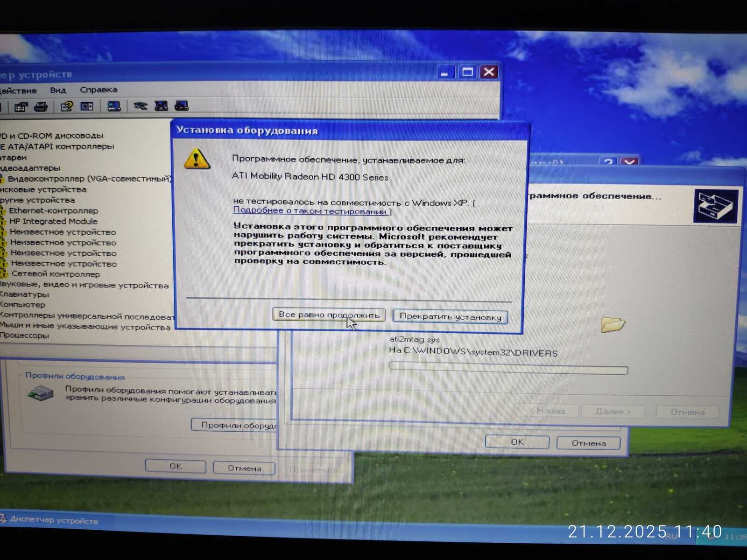The height and width of the screenshot is (560, 747).
Task: Click OK in the System Properties window
Action: tap(176, 466)
